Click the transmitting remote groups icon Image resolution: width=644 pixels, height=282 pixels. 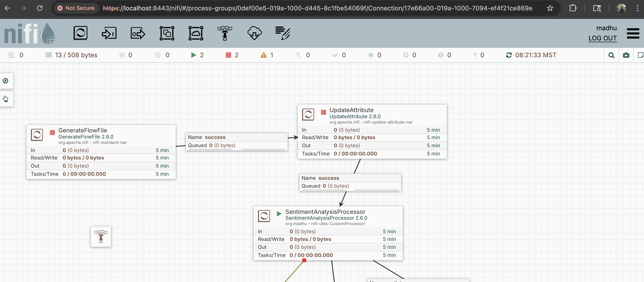point(122,55)
